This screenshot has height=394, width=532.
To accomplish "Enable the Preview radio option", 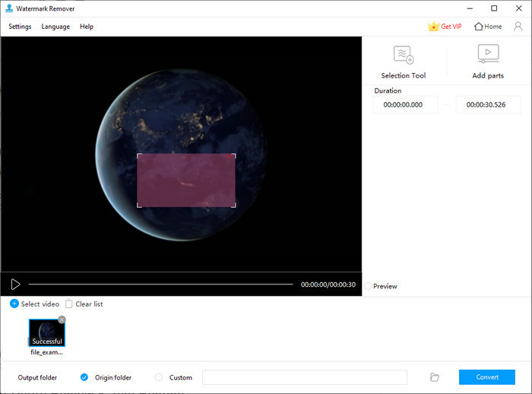I will 368,286.
